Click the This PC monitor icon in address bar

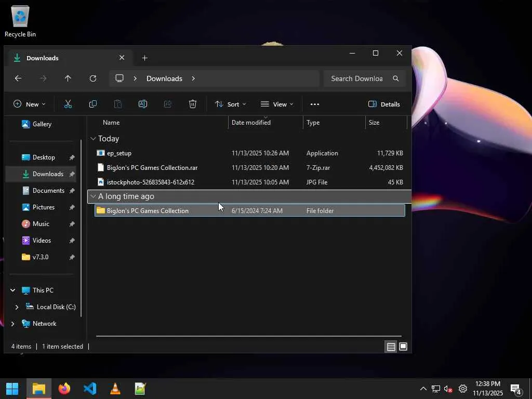[x=119, y=78]
